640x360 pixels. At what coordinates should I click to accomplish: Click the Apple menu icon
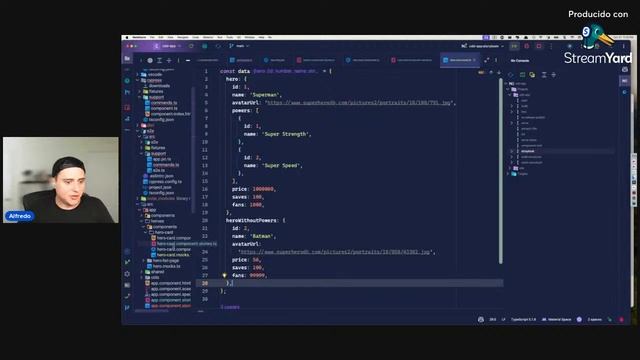(127, 37)
